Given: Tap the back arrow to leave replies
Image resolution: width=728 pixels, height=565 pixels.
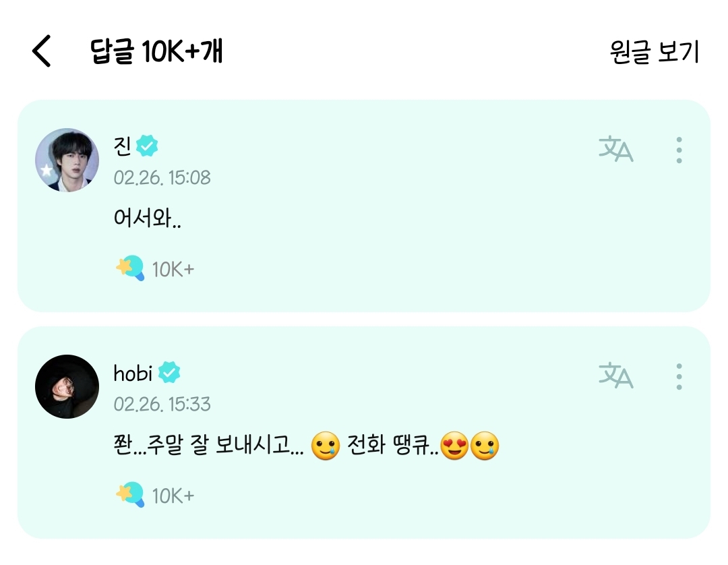Looking at the screenshot, I should (42, 51).
